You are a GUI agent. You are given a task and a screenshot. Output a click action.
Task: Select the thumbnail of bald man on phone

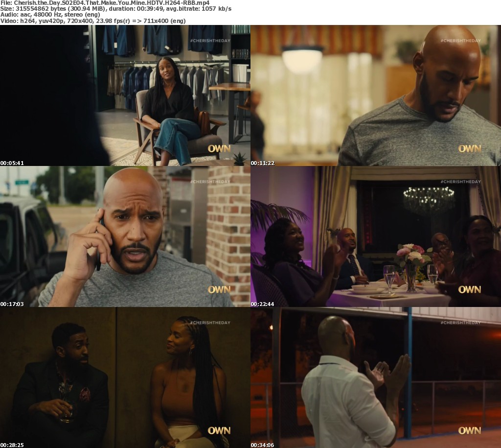coord(125,236)
